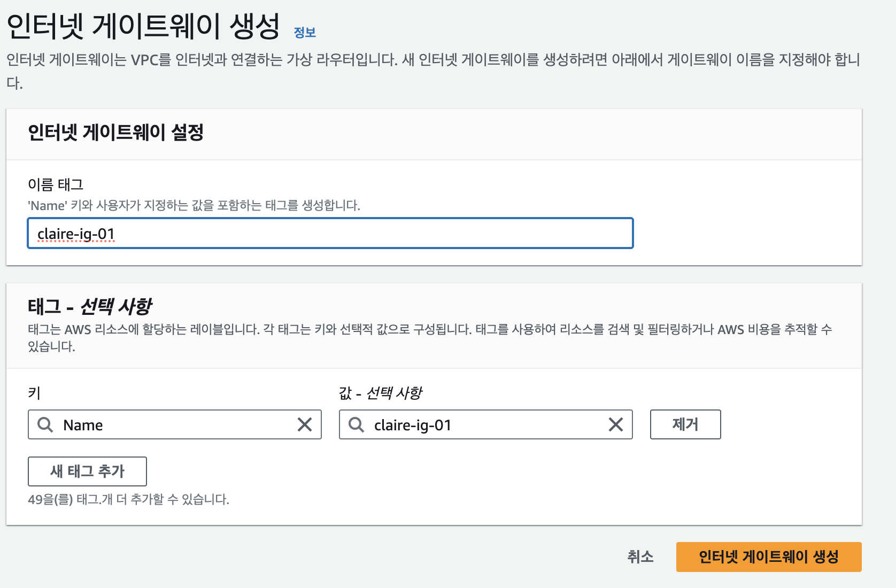This screenshot has width=896, height=588.
Task: Click the VPC를 인터넷과 연결하는 page description
Action: tap(433, 71)
